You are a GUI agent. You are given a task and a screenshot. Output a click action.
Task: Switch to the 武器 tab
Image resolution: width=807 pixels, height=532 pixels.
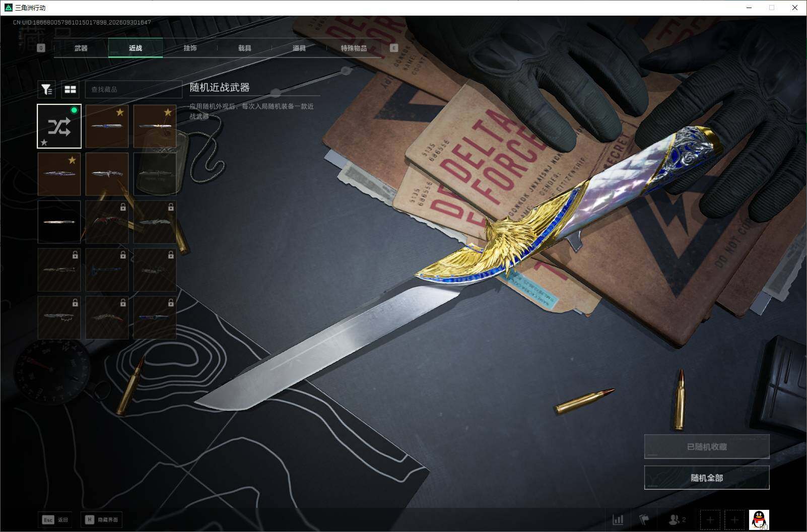[81, 48]
